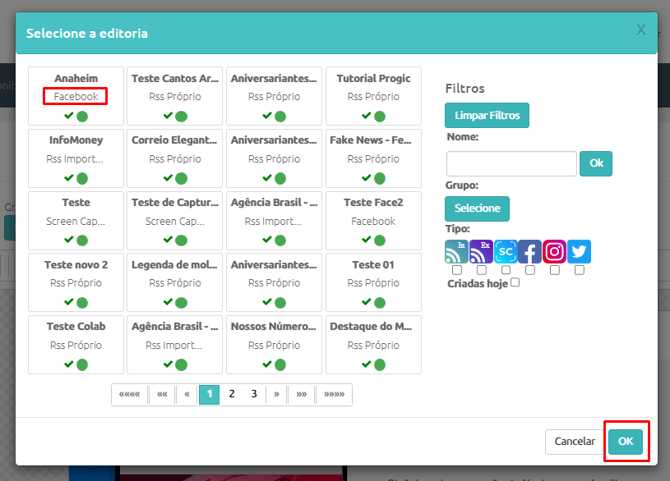
Task: Click the Instagram type filter icon
Action: point(555,252)
